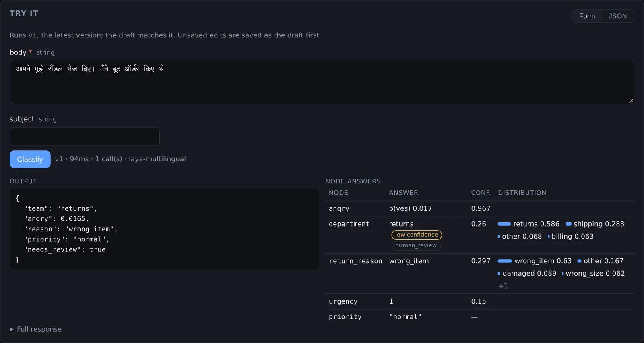Switch to the JSON view tab
Image resolution: width=644 pixels, height=343 pixels.
tap(617, 16)
